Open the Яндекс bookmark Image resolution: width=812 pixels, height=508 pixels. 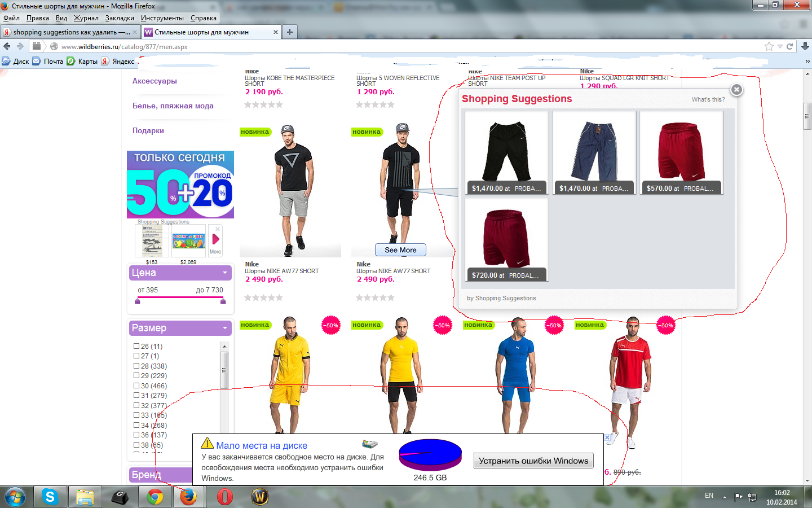tap(118, 61)
